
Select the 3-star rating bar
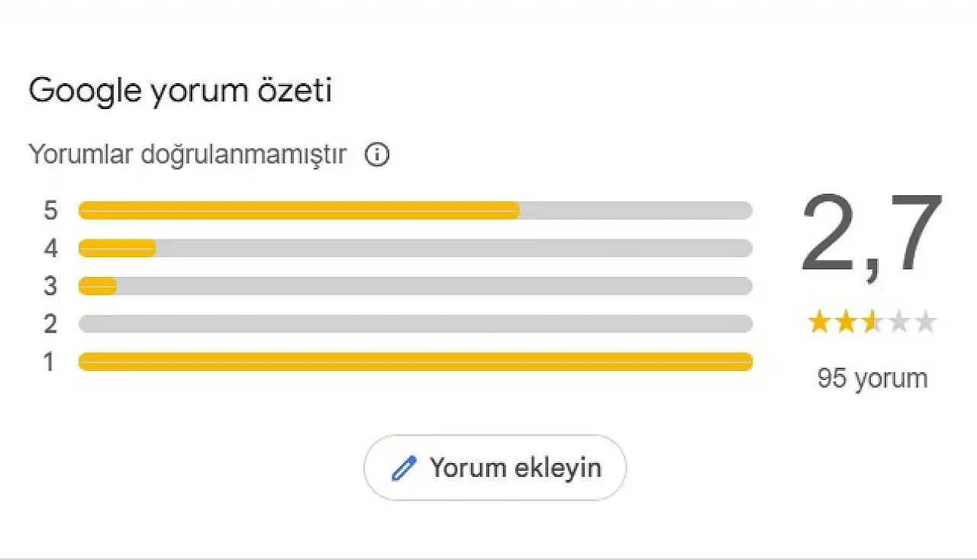(x=415, y=286)
